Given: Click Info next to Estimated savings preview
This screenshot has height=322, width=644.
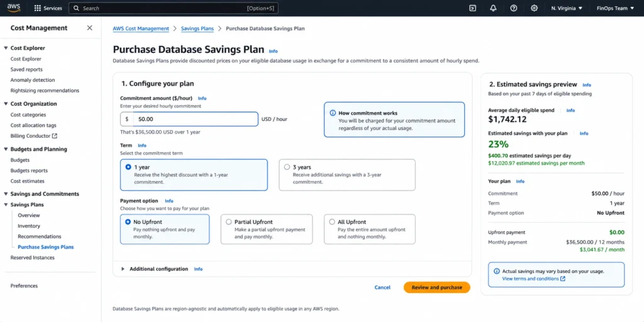Looking at the screenshot, I should (x=587, y=85).
